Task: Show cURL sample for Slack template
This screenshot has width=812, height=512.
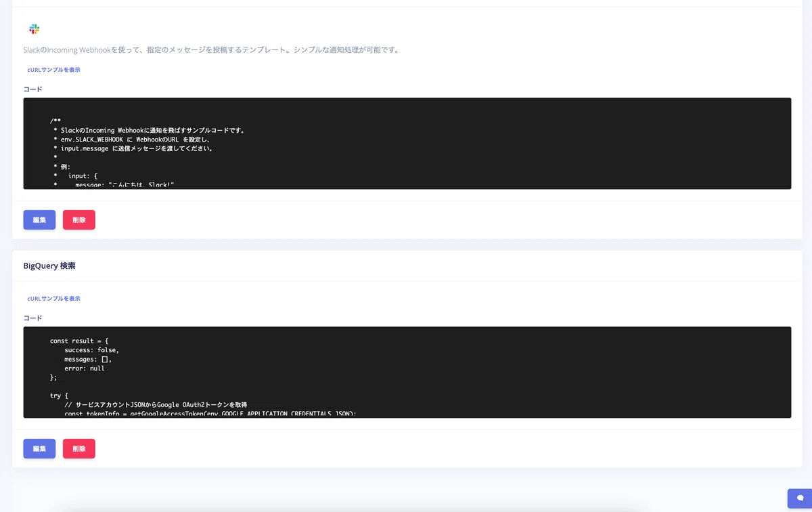Action: click(53, 70)
